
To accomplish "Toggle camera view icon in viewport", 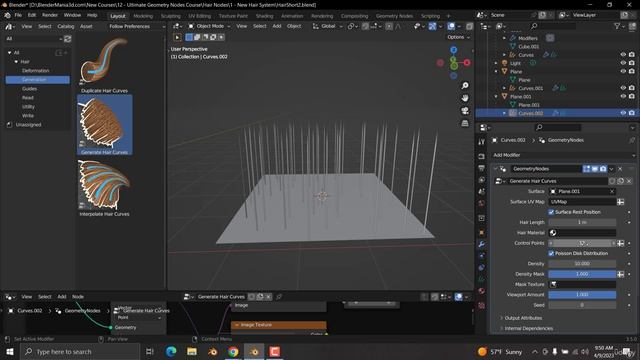I will pyautogui.click(x=465, y=111).
